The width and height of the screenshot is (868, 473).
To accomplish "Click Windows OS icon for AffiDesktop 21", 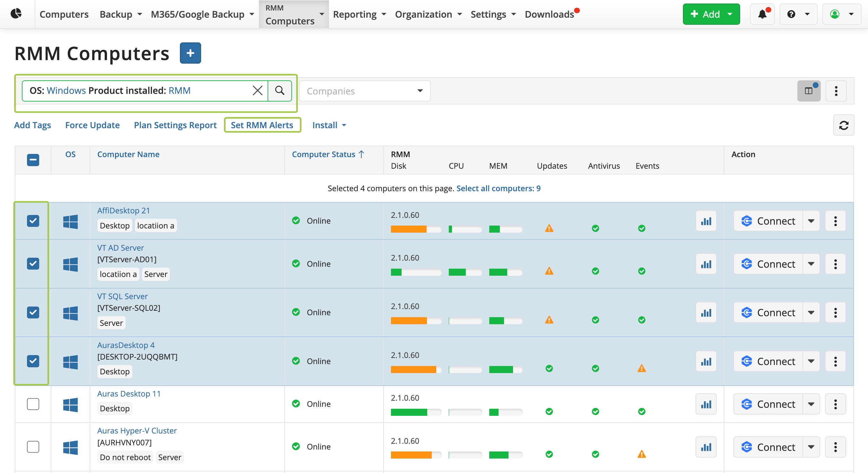I will (70, 221).
